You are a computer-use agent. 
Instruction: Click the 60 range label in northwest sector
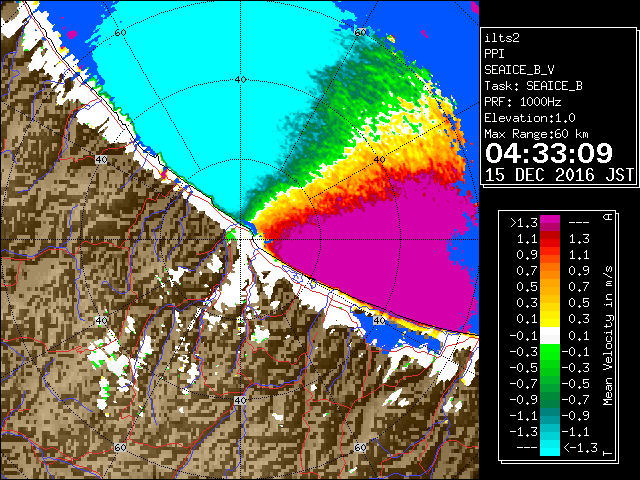(120, 32)
